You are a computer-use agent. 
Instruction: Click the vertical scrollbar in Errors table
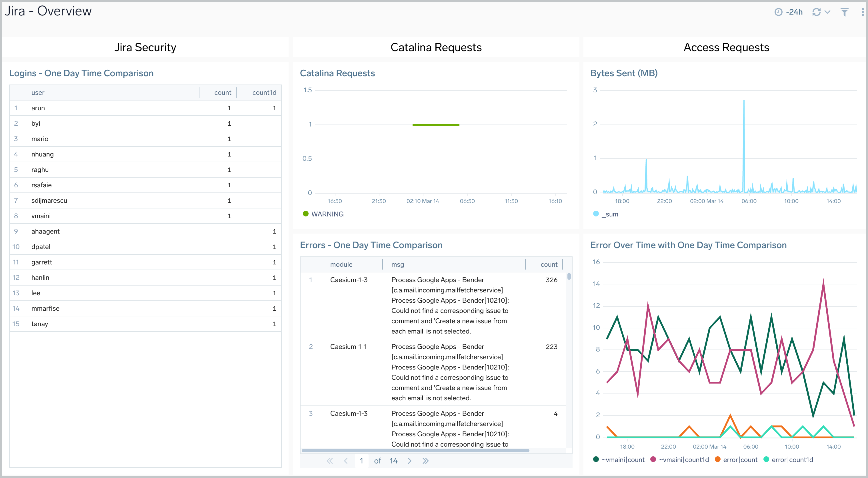569,276
